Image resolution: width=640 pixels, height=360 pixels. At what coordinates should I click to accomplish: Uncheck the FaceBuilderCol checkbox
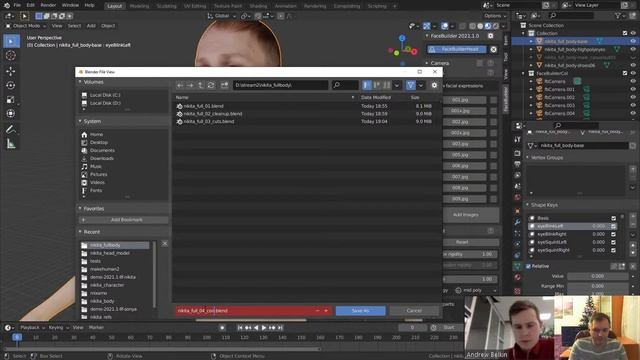pos(625,73)
